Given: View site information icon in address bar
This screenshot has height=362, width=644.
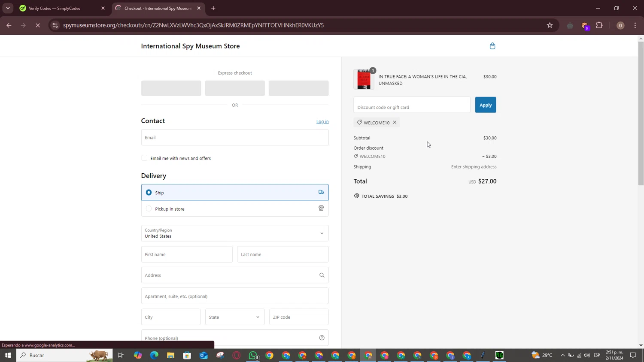Looking at the screenshot, I should [x=55, y=25].
